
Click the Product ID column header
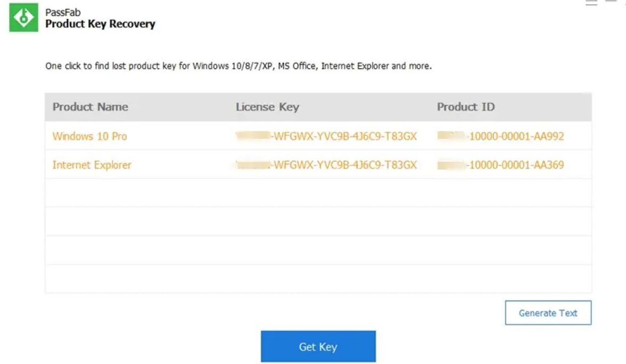[x=466, y=107]
